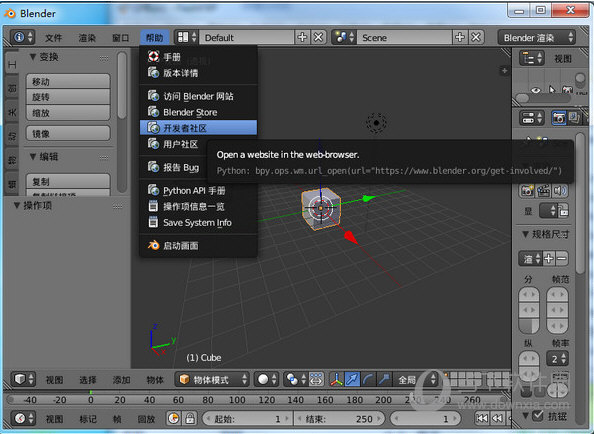Open pivot point selector icon
594x434 pixels.
(x=296, y=379)
